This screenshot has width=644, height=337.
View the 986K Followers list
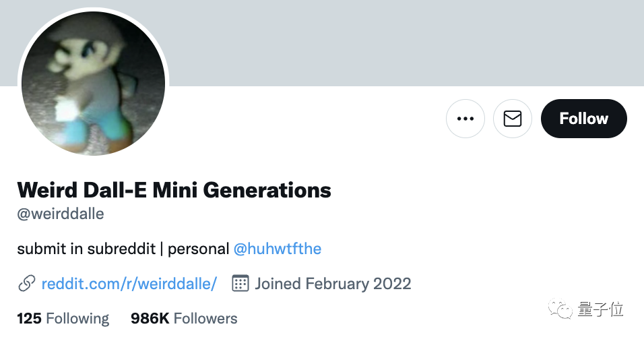pyautogui.click(x=184, y=318)
